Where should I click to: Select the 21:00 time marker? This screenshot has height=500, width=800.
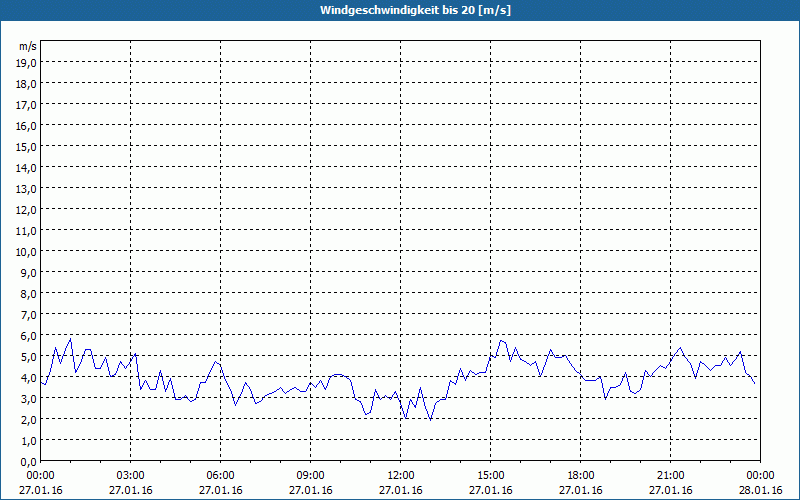tap(670, 475)
